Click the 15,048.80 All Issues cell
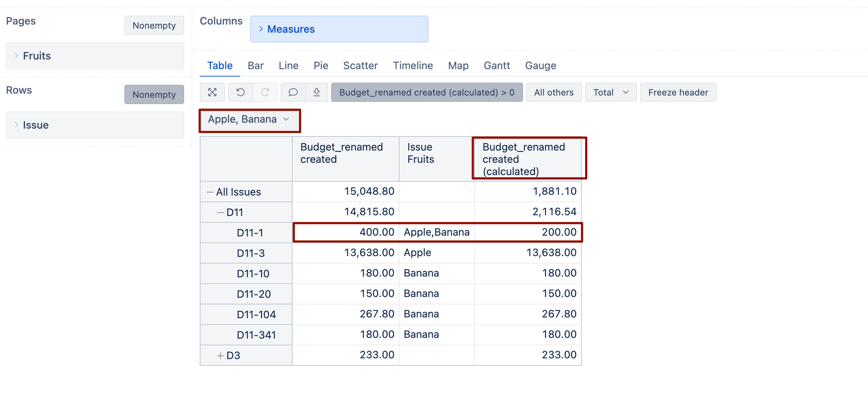Image resolution: width=868 pixels, height=397 pixels. point(346,191)
